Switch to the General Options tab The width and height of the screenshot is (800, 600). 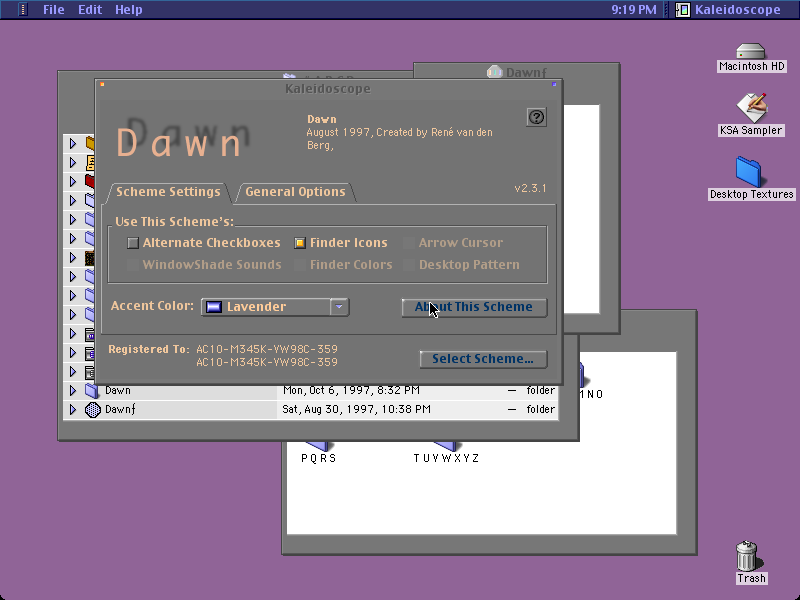tap(295, 192)
